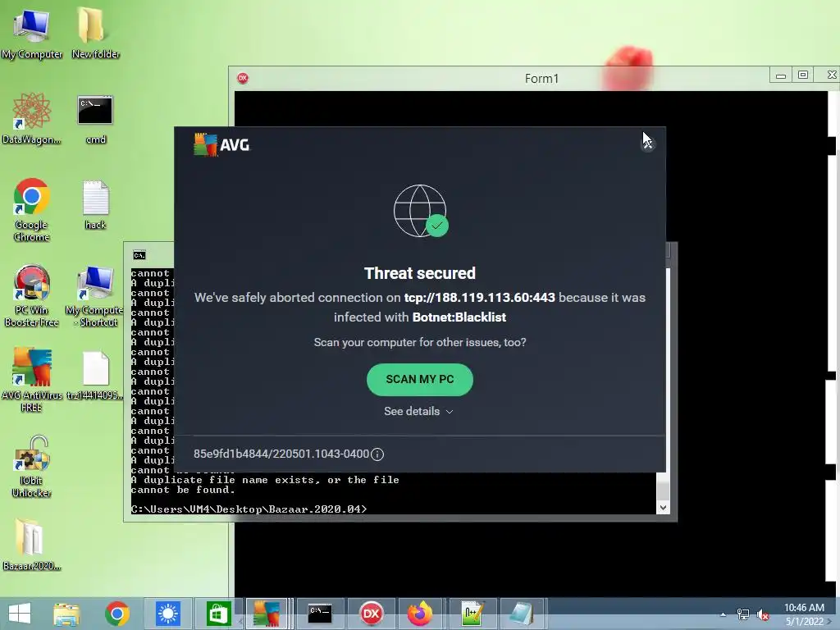Screen dimensions: 840x630
Task: Click threat ID text 85e9fd1b4844
Action: 281,454
